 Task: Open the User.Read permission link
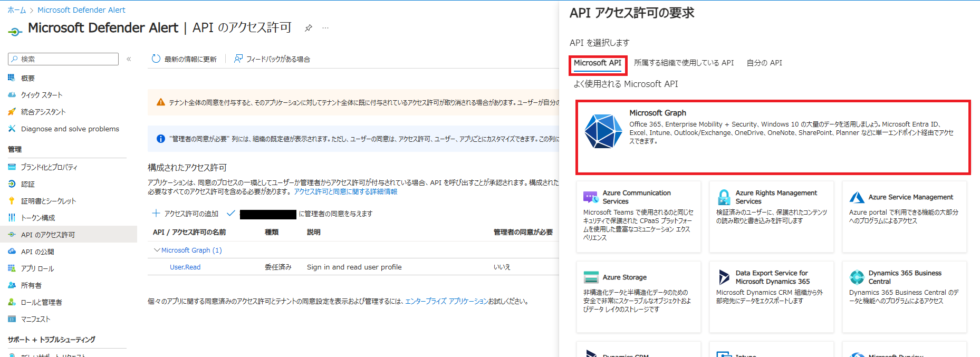(185, 267)
